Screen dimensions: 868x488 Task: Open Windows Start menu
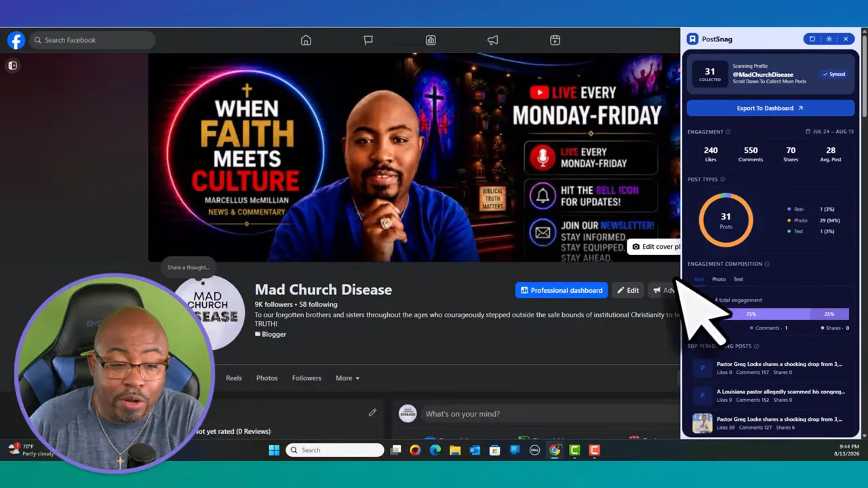click(x=274, y=450)
